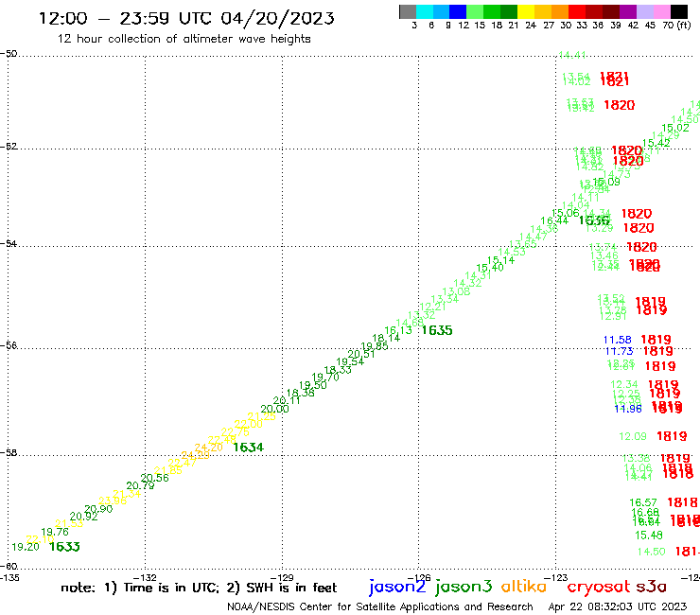Image resolution: width=700 pixels, height=615 pixels.
Task: Select the jason3 satellite label
Action: [464, 587]
